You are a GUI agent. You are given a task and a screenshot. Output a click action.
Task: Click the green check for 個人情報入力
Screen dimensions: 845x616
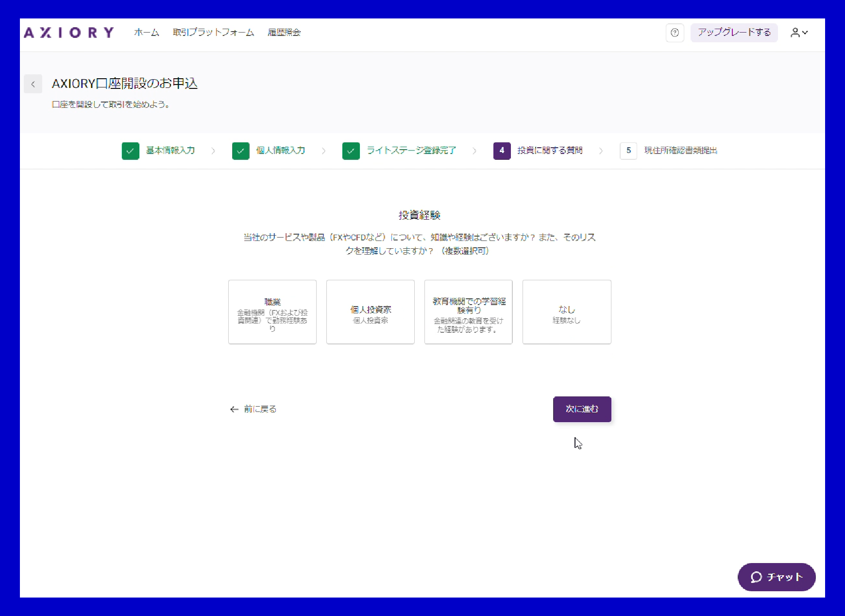point(241,151)
